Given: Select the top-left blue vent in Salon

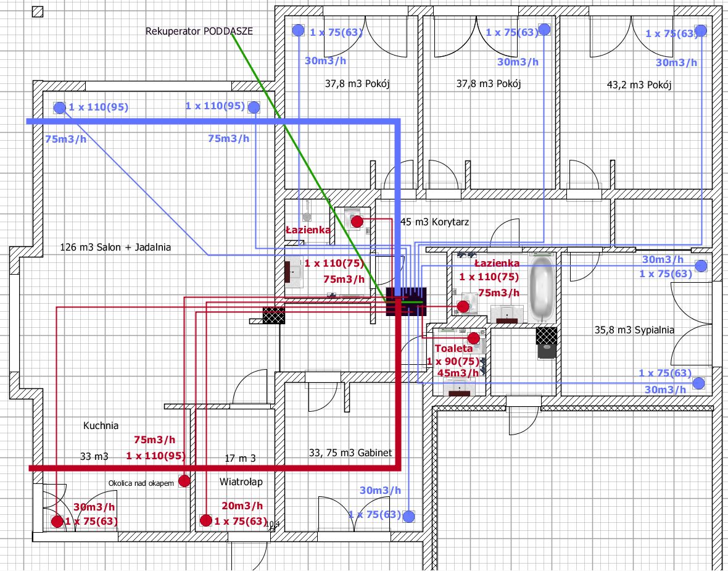Looking at the screenshot, I should click(59, 108).
